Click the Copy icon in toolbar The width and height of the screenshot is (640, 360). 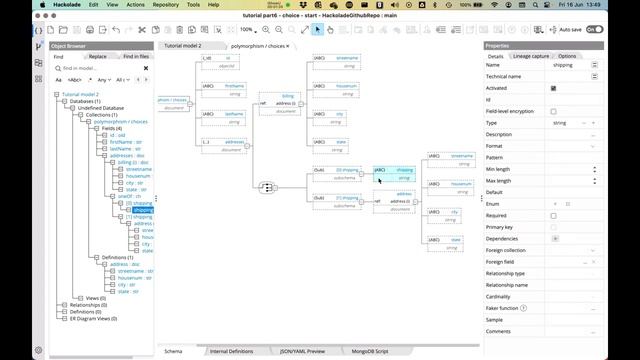click(x=156, y=30)
